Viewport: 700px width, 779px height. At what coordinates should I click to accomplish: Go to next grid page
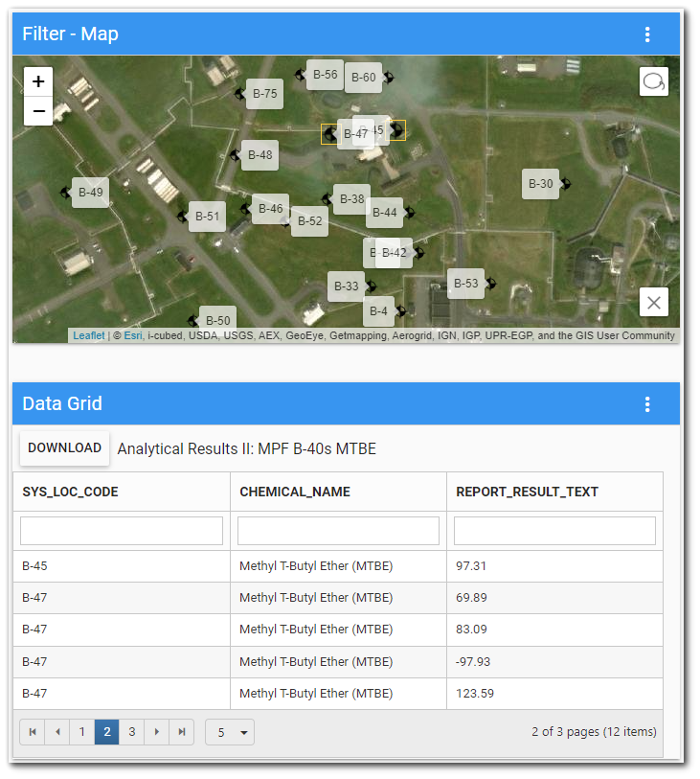[x=157, y=732]
